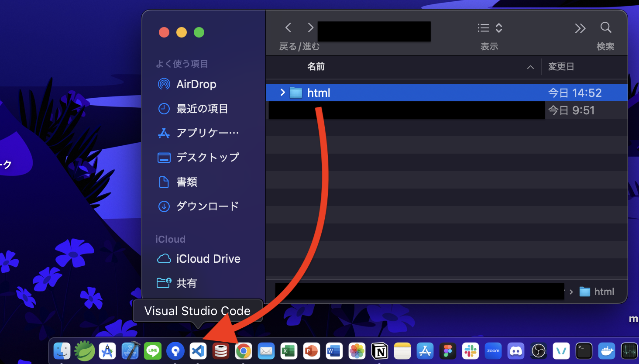Image resolution: width=639 pixels, height=364 pixels.
Task: Open LINE from the Dock
Action: click(152, 351)
